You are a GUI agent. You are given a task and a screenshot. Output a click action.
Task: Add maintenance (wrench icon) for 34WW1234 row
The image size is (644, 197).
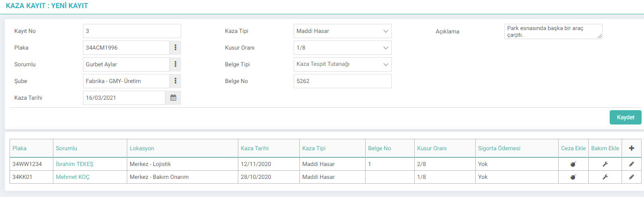[x=605, y=164]
